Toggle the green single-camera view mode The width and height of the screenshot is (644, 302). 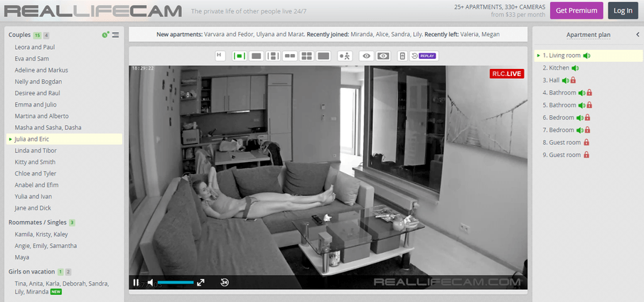click(x=239, y=55)
